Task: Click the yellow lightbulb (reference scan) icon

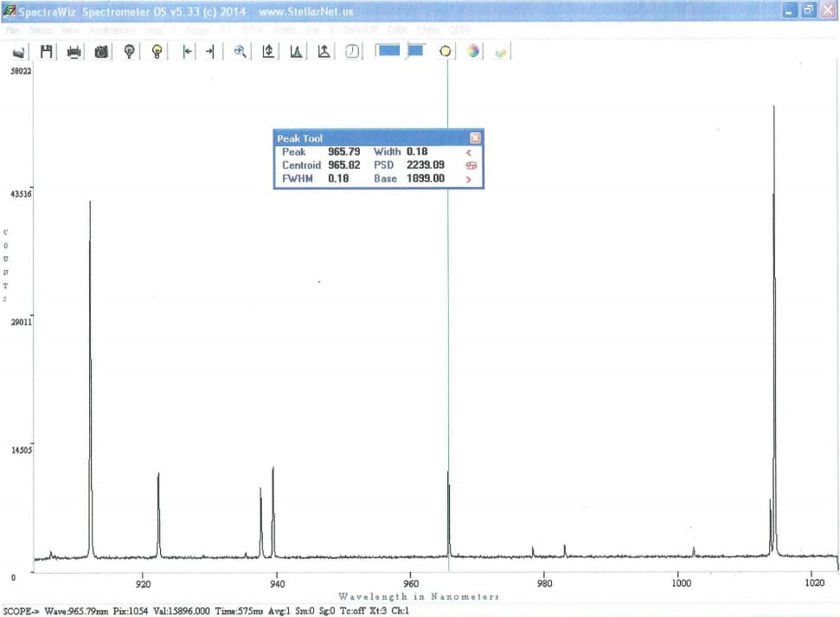Action: [157, 51]
